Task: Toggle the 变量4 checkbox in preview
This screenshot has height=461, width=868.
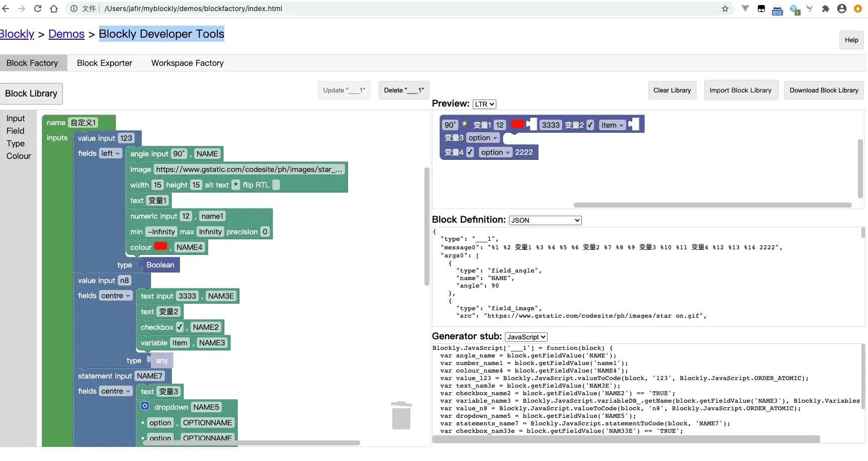Action: click(x=470, y=152)
